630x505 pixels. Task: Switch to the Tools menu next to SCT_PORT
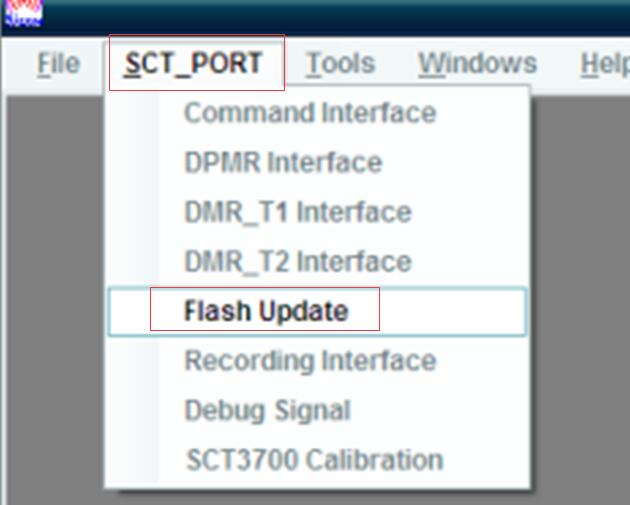click(x=340, y=64)
